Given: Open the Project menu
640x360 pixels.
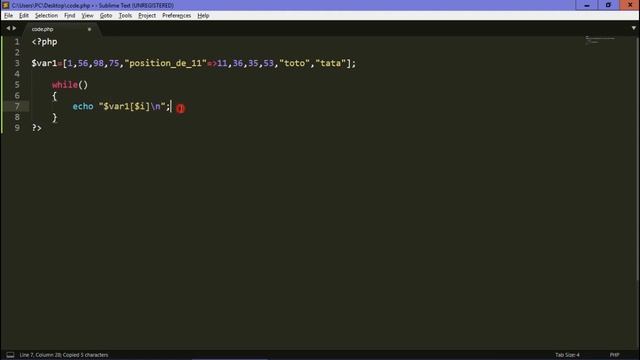Looking at the screenshot, I should click(147, 16).
